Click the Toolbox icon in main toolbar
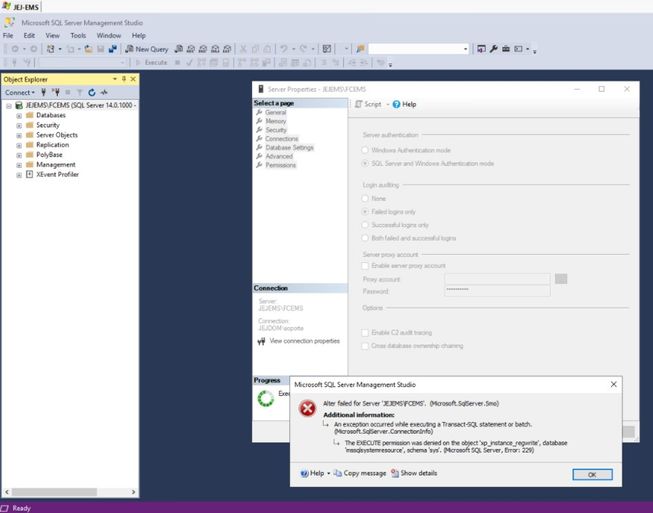Screen dimensions: 653x513 click(x=506, y=49)
